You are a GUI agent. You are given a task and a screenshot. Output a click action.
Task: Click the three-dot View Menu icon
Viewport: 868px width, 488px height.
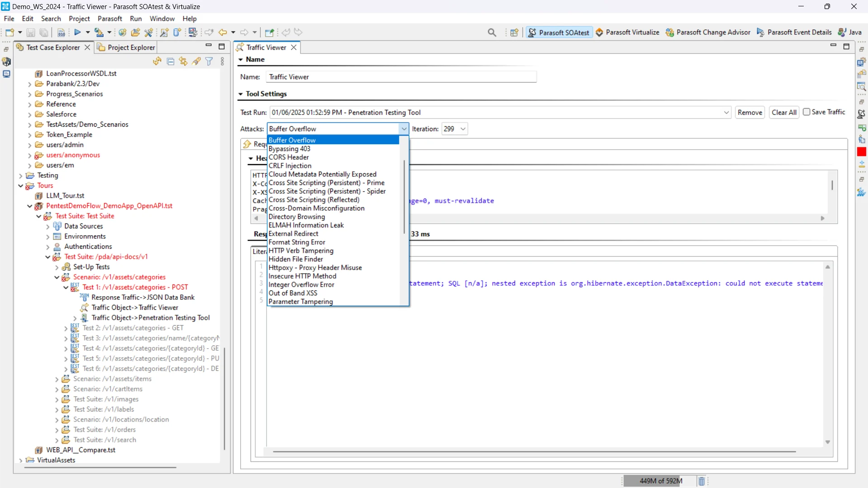222,62
